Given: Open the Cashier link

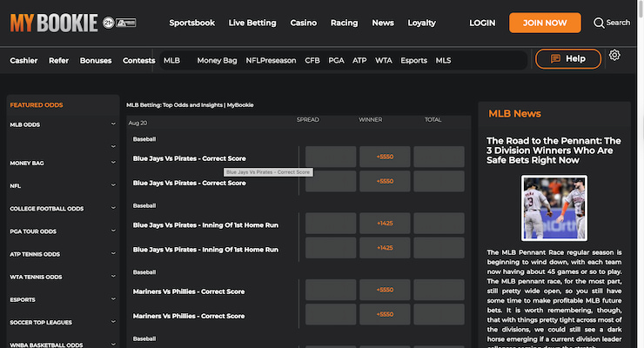Looking at the screenshot, I should (23, 60).
